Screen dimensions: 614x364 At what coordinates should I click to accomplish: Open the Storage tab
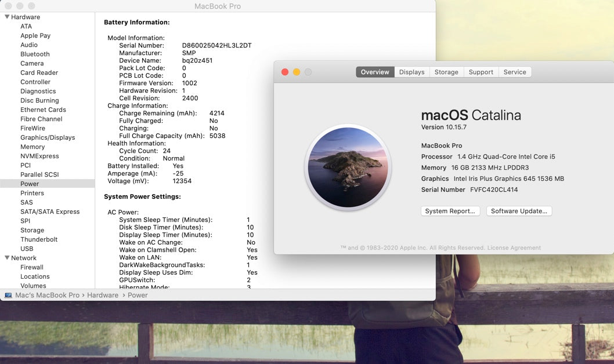pyautogui.click(x=446, y=72)
